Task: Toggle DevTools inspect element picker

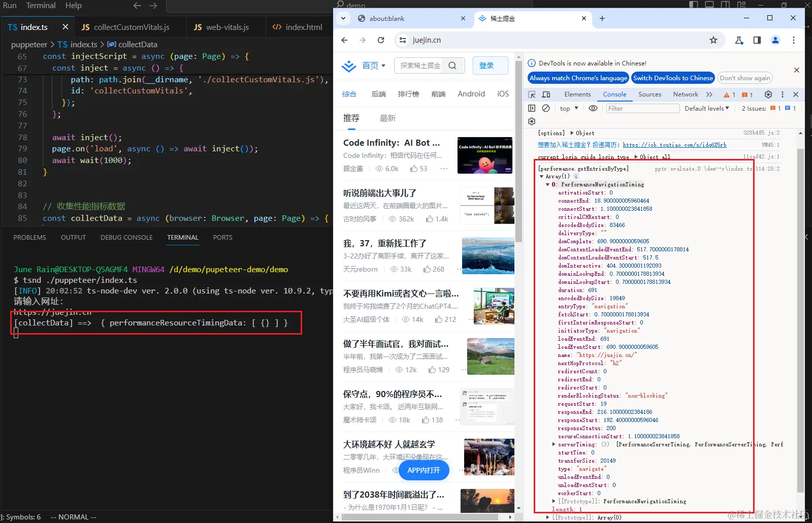Action: [532, 94]
